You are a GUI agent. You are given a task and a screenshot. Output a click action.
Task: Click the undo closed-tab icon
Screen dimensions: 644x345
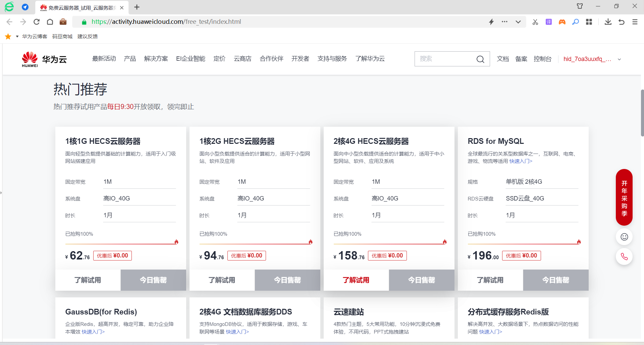[622, 22]
